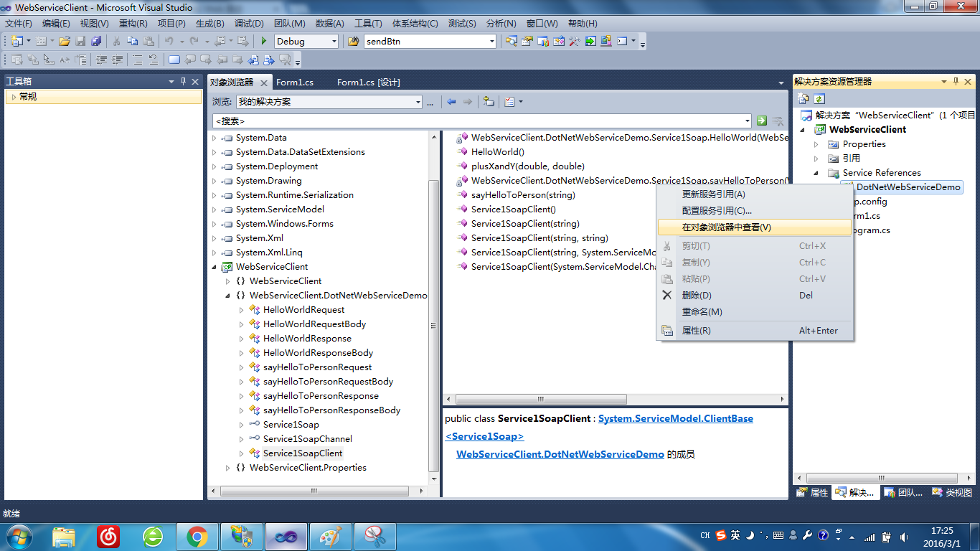The height and width of the screenshot is (551, 980).
Task: Click the Copy toolbar icon
Action: click(x=132, y=41)
